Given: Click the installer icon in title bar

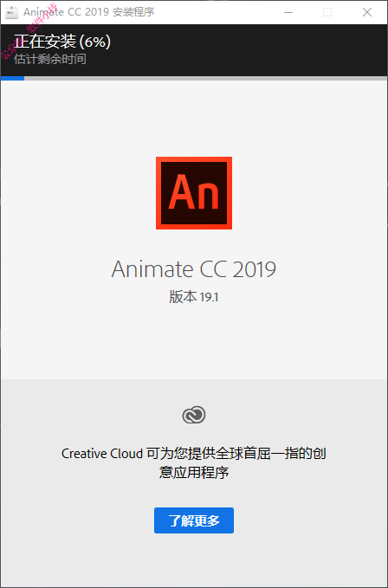Looking at the screenshot, I should click(x=11, y=12).
